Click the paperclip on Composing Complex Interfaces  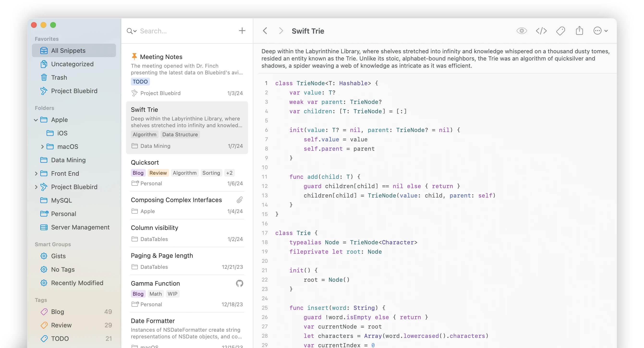[x=239, y=200]
